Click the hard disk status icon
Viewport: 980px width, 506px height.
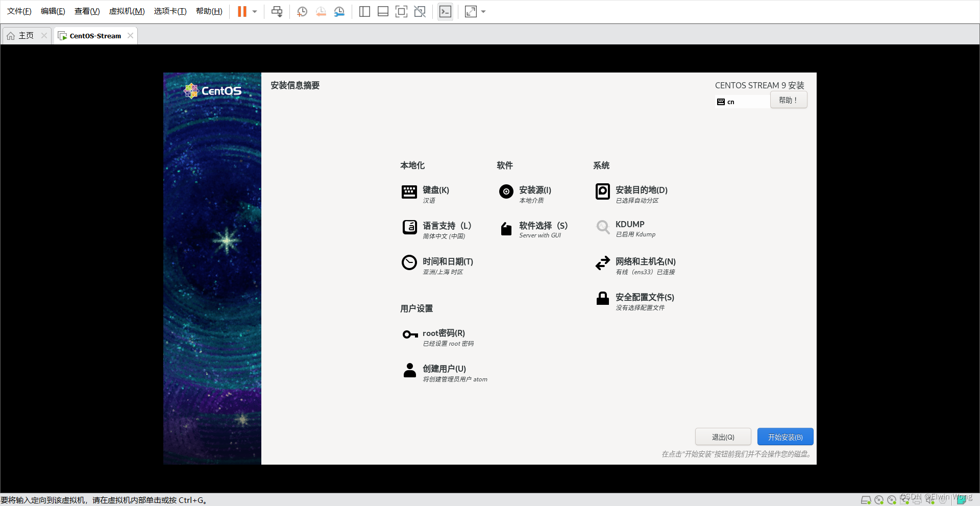[x=866, y=500]
